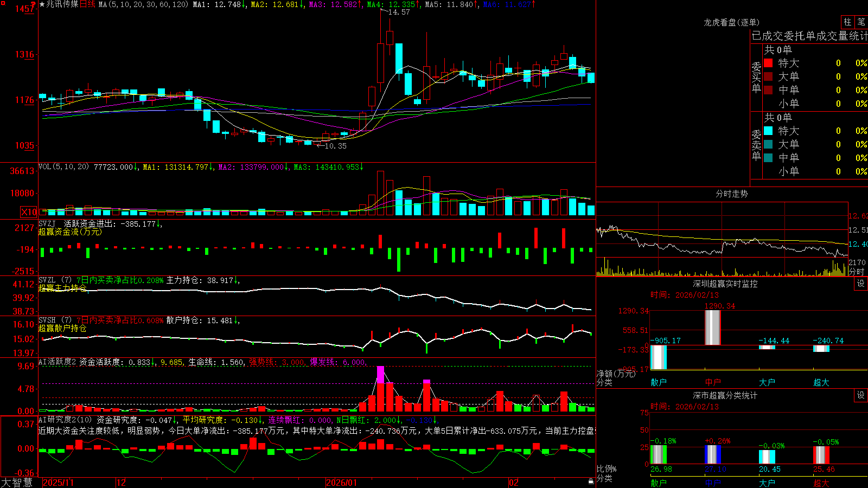Click the teal 中单 sell-order swatch
The width and height of the screenshot is (868, 488).
coord(768,158)
